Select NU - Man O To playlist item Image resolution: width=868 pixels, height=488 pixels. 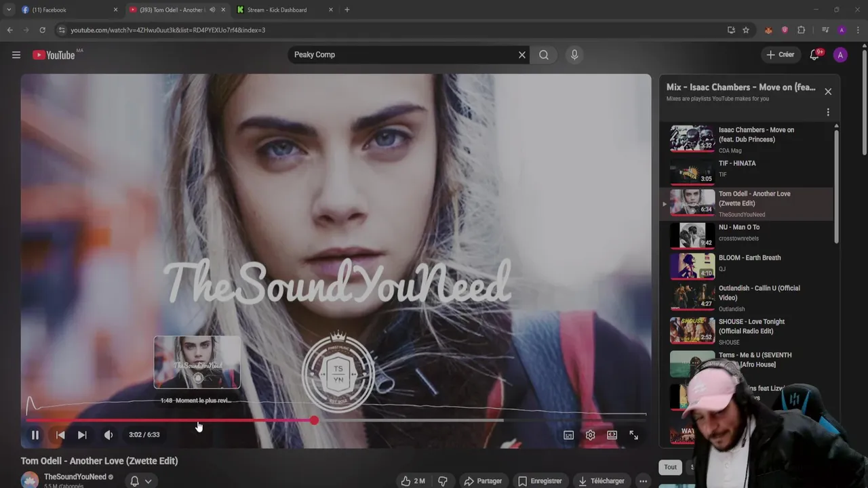pyautogui.click(x=746, y=235)
